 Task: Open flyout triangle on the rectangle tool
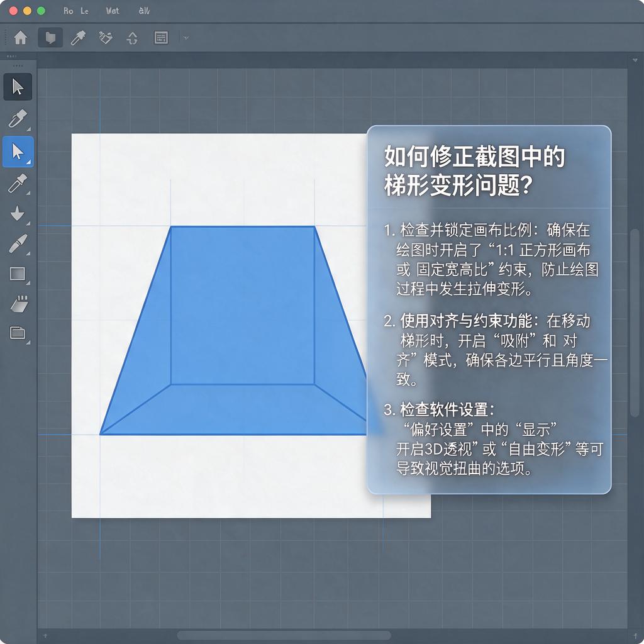(x=28, y=283)
